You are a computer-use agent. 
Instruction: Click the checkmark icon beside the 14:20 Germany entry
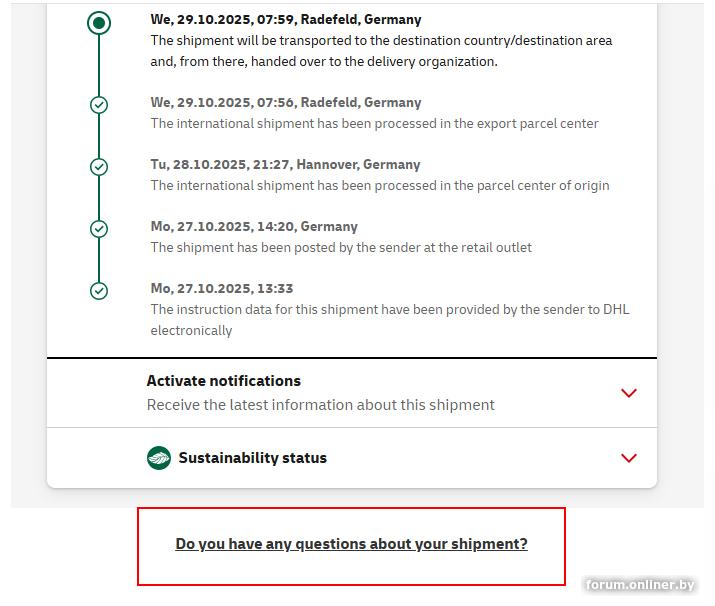99,229
